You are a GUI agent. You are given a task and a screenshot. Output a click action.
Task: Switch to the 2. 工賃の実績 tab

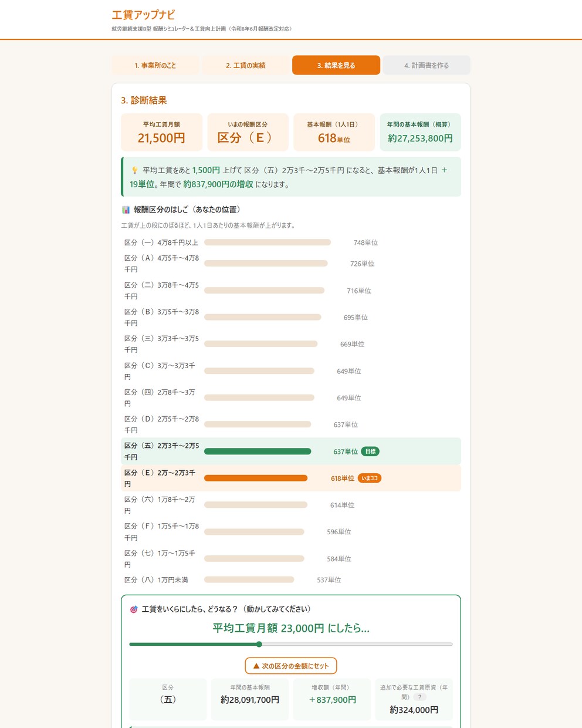[x=246, y=65]
